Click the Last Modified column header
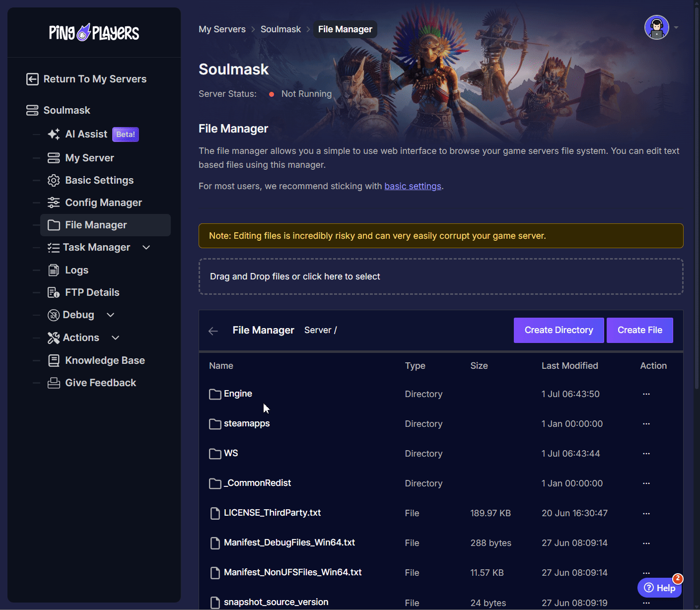700x610 pixels. (x=569, y=366)
